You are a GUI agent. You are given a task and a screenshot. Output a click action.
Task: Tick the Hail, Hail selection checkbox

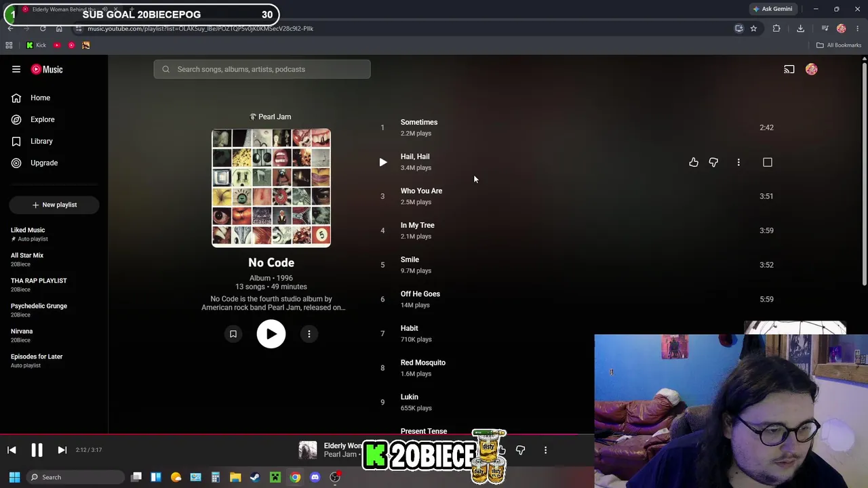(x=768, y=162)
